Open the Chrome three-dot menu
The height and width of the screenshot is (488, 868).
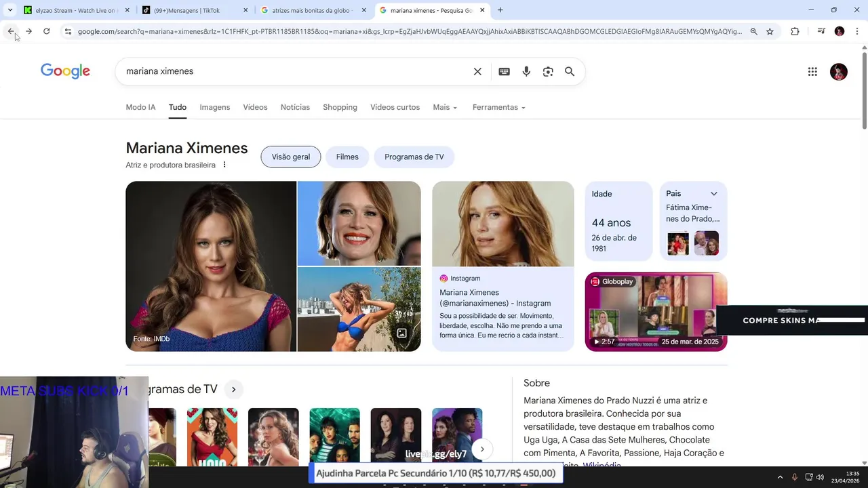(857, 31)
